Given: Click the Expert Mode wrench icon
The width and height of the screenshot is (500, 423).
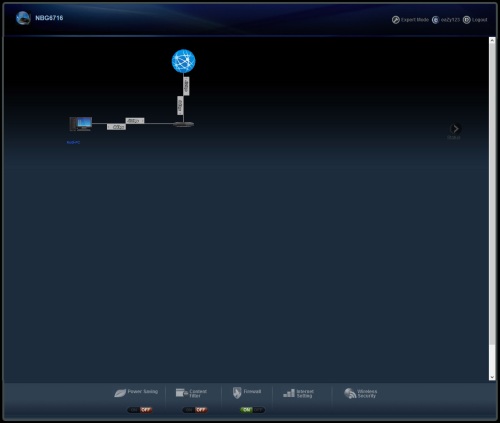Looking at the screenshot, I should click(395, 20).
